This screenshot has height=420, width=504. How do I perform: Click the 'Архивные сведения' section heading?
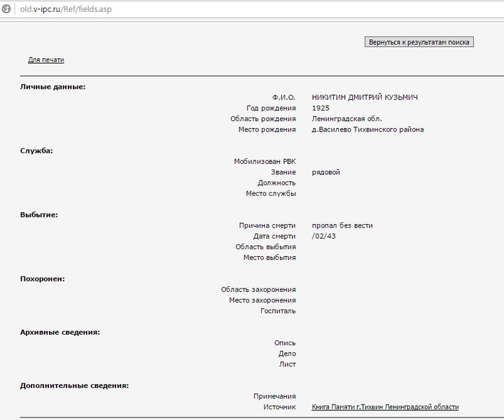(x=59, y=332)
